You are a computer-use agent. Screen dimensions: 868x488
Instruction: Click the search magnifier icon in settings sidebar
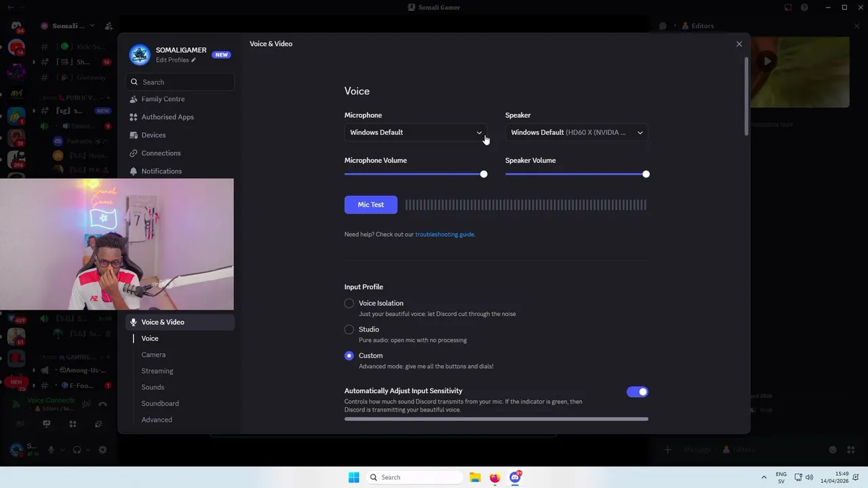pyautogui.click(x=134, y=82)
